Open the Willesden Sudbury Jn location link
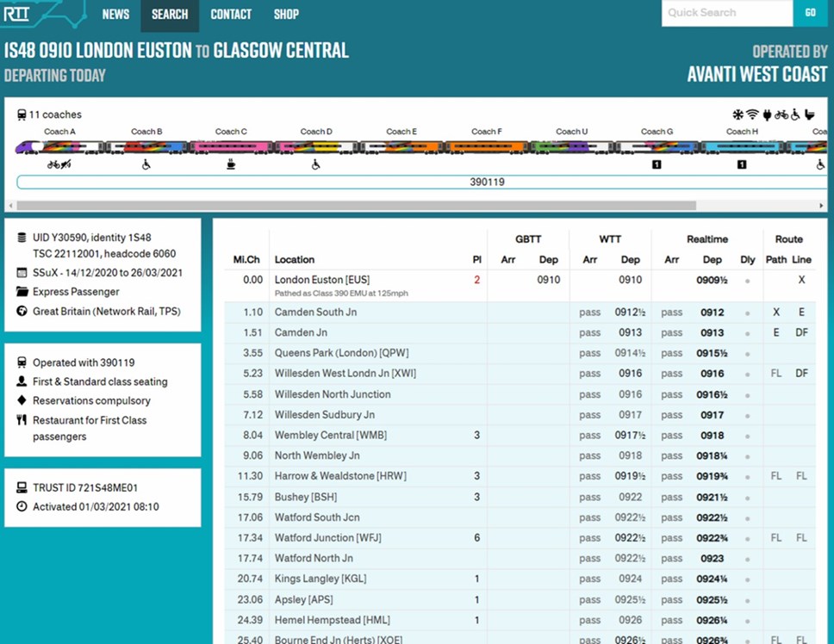 325,414
